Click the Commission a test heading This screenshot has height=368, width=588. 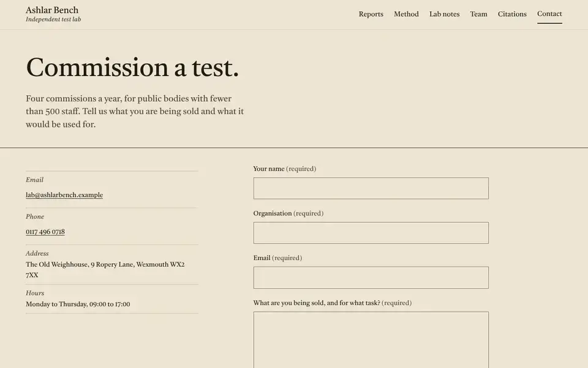(x=132, y=67)
